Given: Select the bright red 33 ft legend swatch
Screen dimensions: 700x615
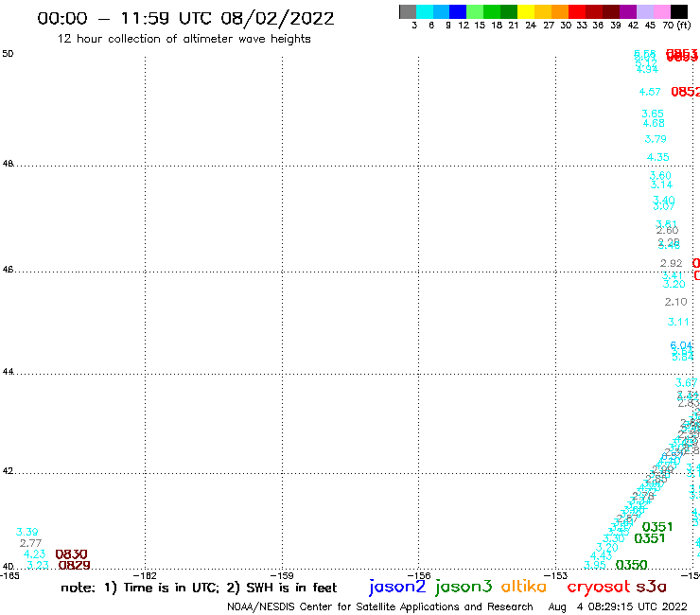Looking at the screenshot, I should [577, 11].
